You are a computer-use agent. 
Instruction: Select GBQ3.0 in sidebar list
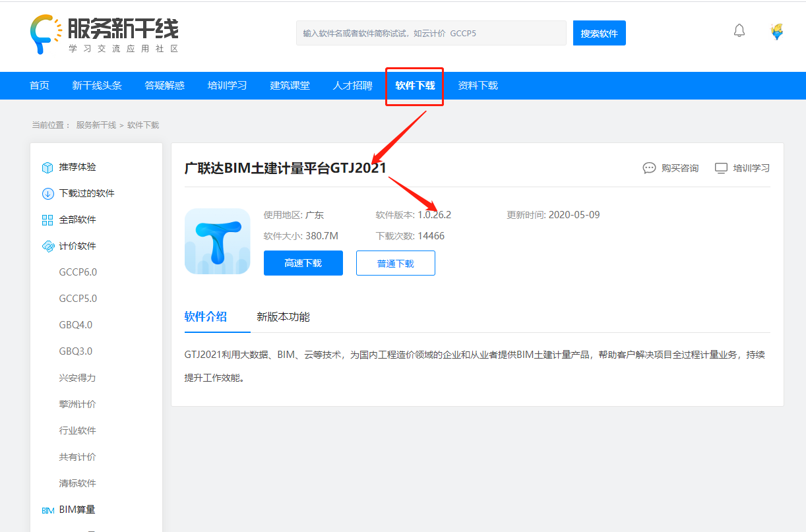(76, 351)
